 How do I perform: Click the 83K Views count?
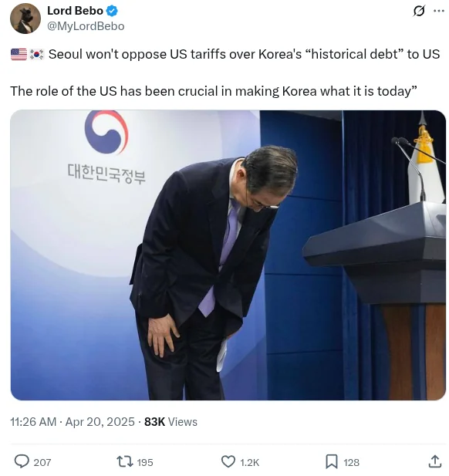tap(170, 422)
